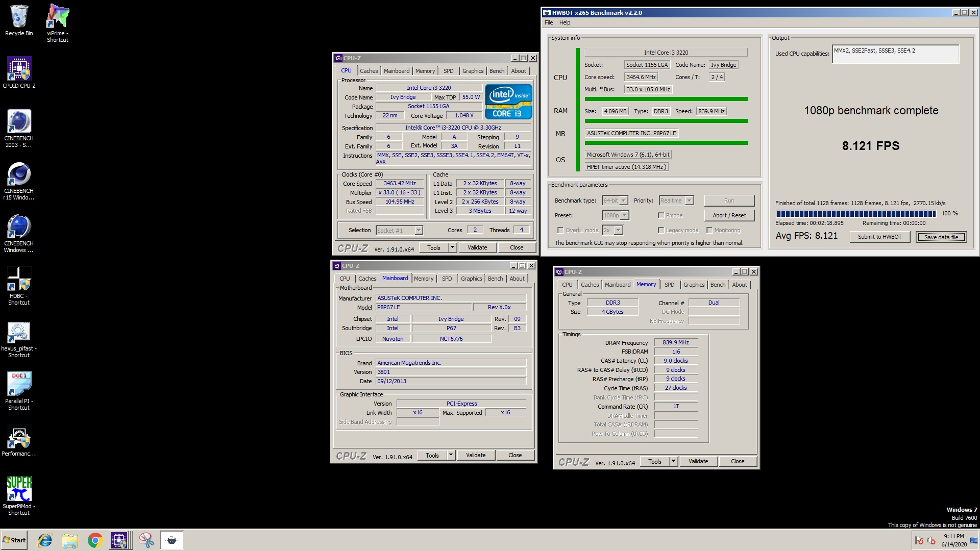
Task: Switch to CPU-Z taskbar icon
Action: (x=119, y=540)
